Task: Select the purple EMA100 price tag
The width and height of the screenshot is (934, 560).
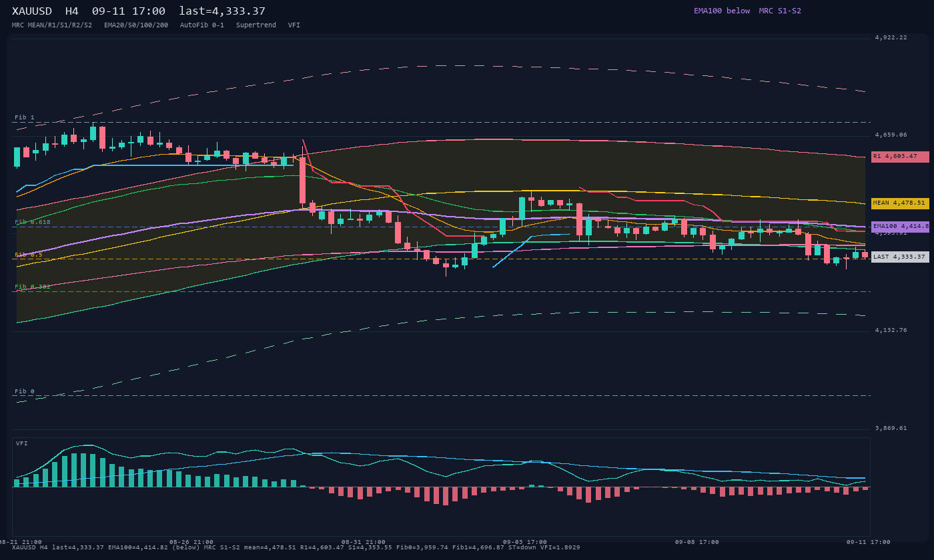Action: (900, 227)
